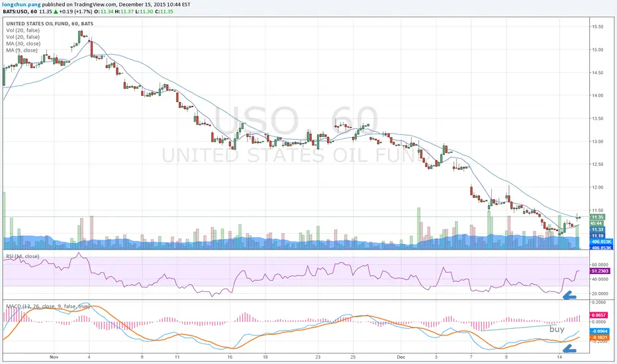Click the 12.00 price axis label

(597, 187)
